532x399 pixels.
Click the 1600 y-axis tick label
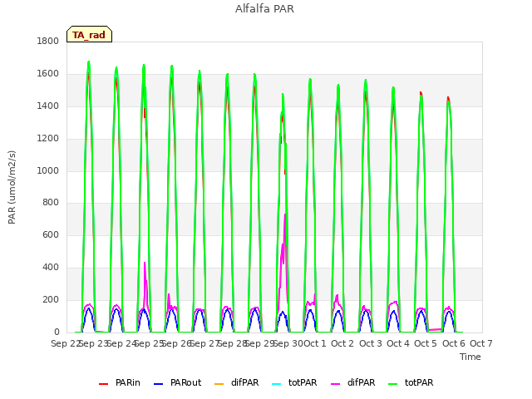[48, 74]
